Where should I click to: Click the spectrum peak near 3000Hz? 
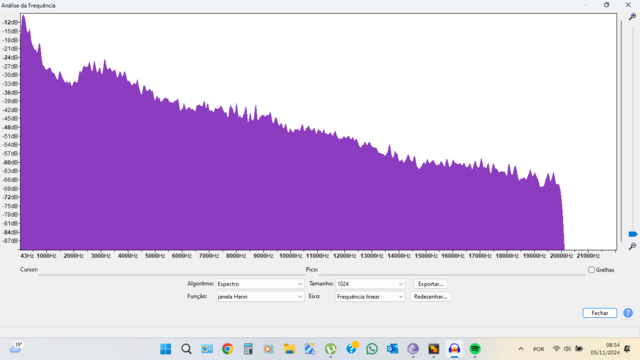click(105, 61)
